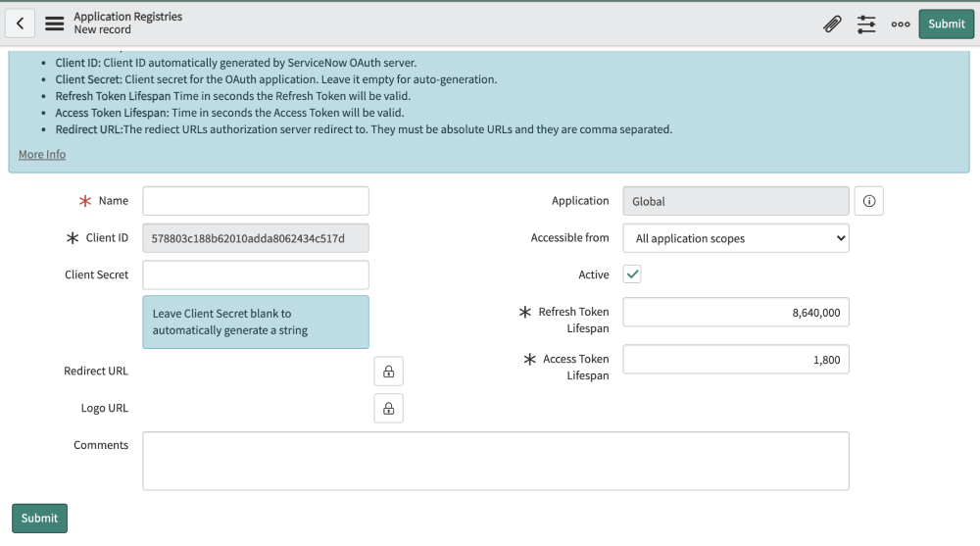This screenshot has height=546, width=980.
Task: Click the read-only Client ID field
Action: [x=255, y=238]
